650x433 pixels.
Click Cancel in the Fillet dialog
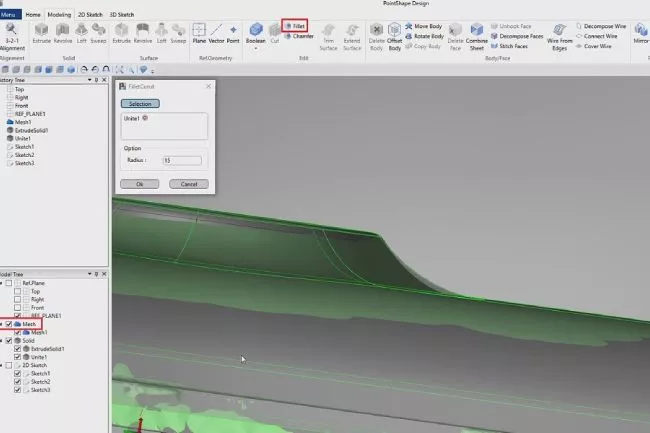pyautogui.click(x=182, y=184)
